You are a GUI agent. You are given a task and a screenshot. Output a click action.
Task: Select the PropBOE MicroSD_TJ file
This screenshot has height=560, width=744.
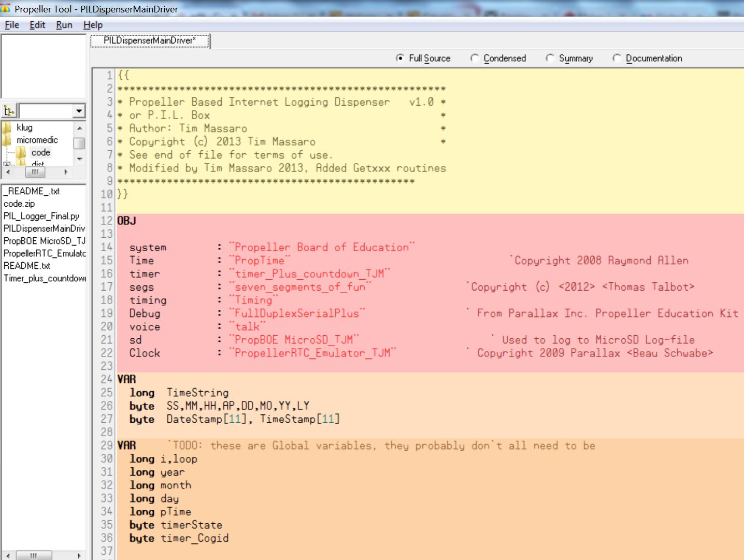coord(44,241)
